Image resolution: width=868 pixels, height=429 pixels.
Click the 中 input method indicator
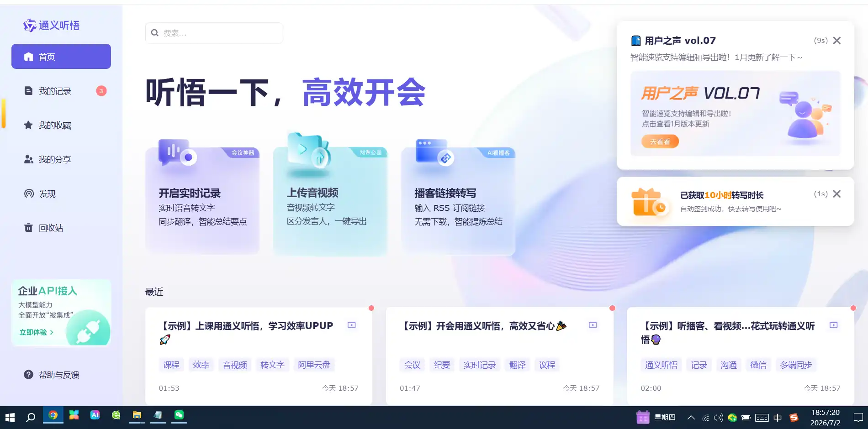pyautogui.click(x=778, y=418)
